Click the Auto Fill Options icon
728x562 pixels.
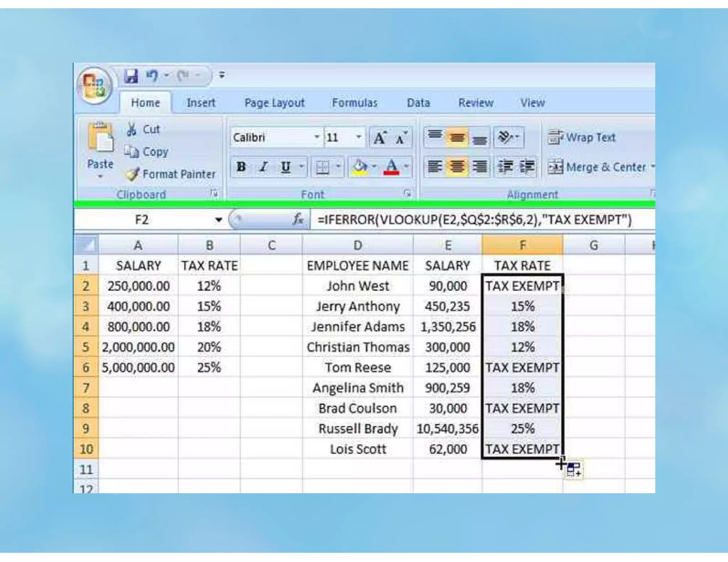coord(573,469)
